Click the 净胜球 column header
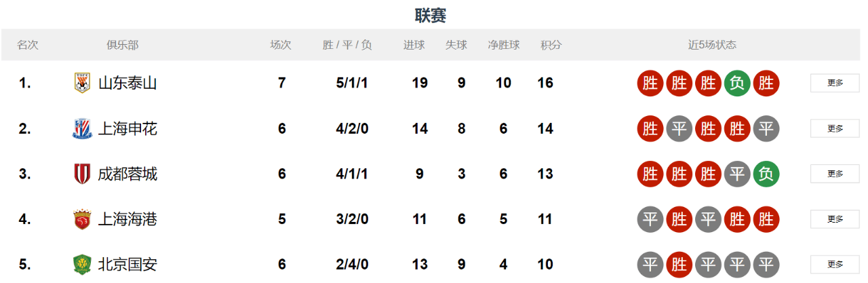This screenshot has width=868, height=283. tap(504, 45)
